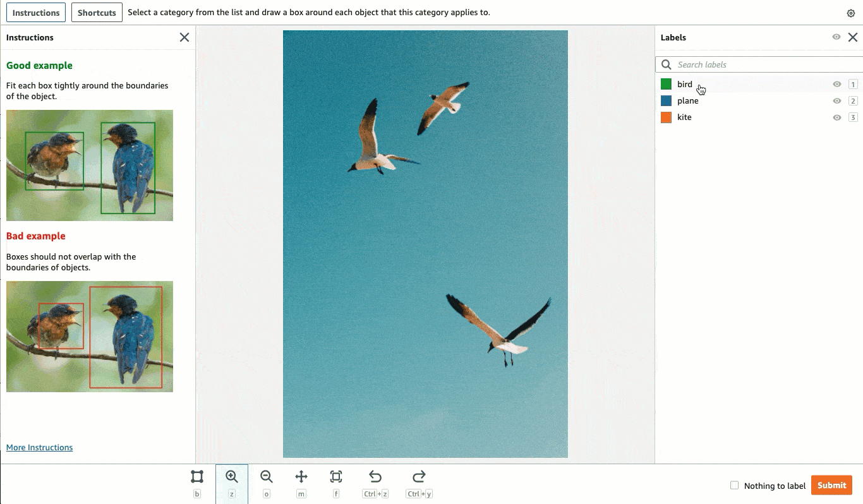863x504 pixels.
Task: Click the green color swatch for bird
Action: tap(667, 84)
